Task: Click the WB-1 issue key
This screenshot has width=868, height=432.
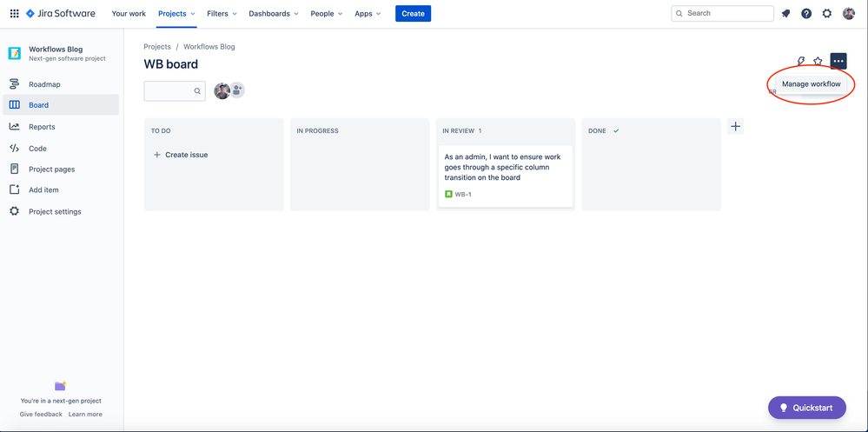Action: click(x=463, y=195)
